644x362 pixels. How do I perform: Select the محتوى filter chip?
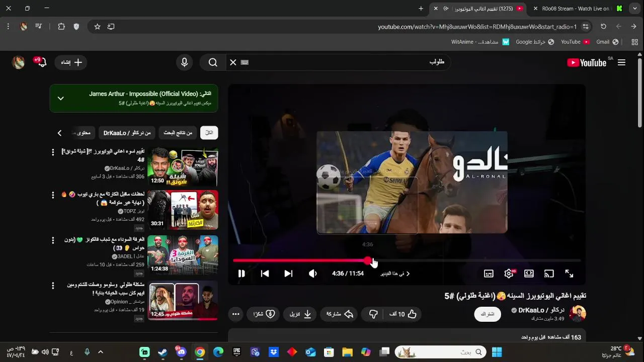pyautogui.click(x=82, y=133)
